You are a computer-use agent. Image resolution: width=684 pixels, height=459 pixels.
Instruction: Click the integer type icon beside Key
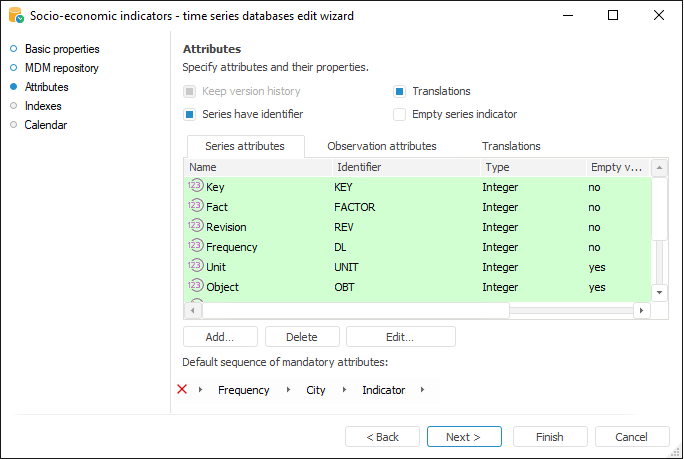pos(196,187)
